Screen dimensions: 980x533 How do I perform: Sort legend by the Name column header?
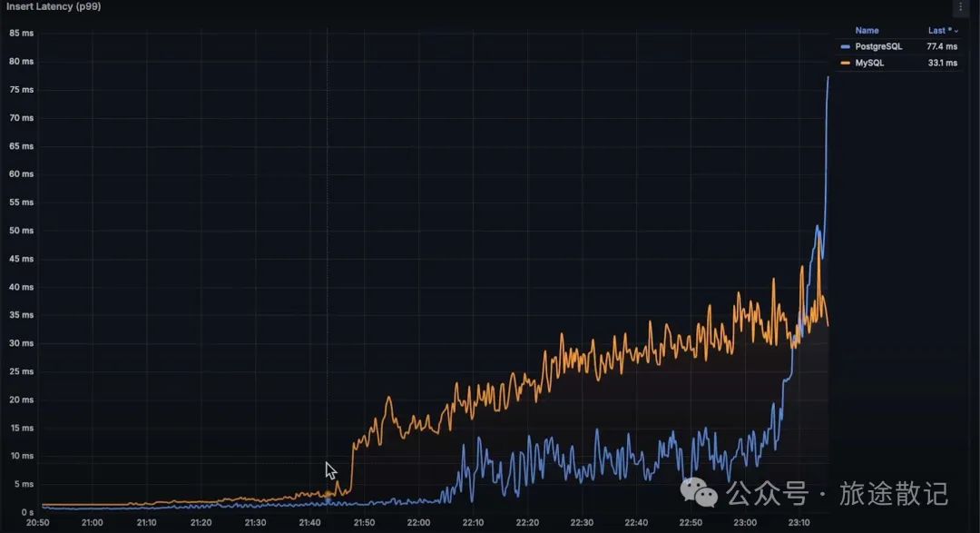tap(867, 30)
